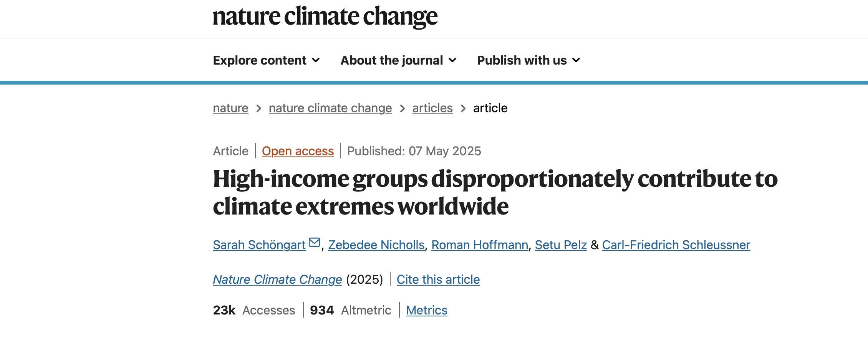
Task: Click author Roman Hoffmann
Action: [x=480, y=245]
